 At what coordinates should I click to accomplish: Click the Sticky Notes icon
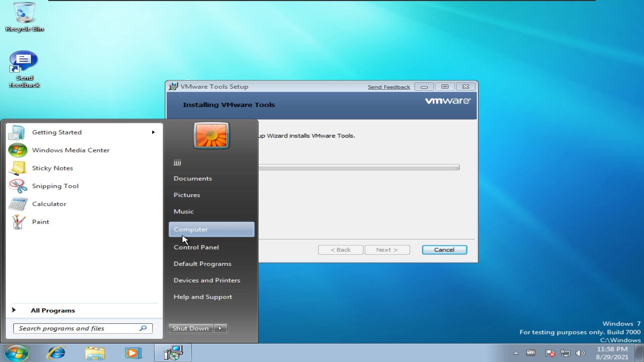coord(17,168)
